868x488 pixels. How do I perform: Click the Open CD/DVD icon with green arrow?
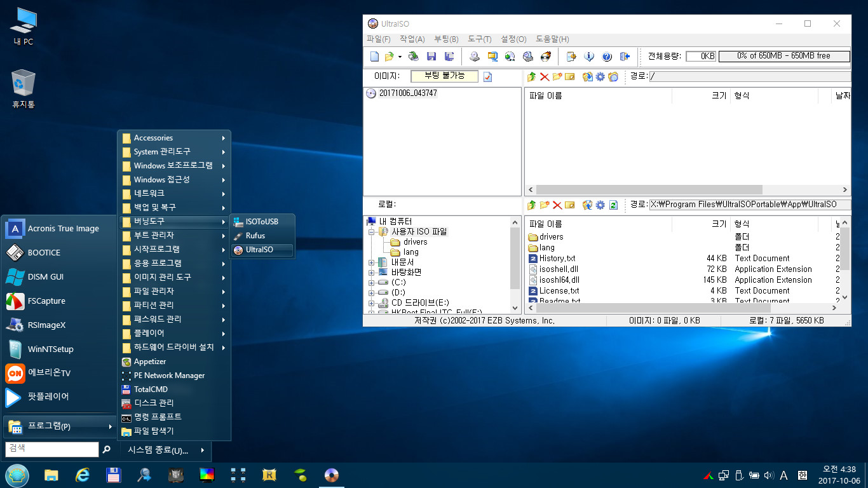coord(414,56)
